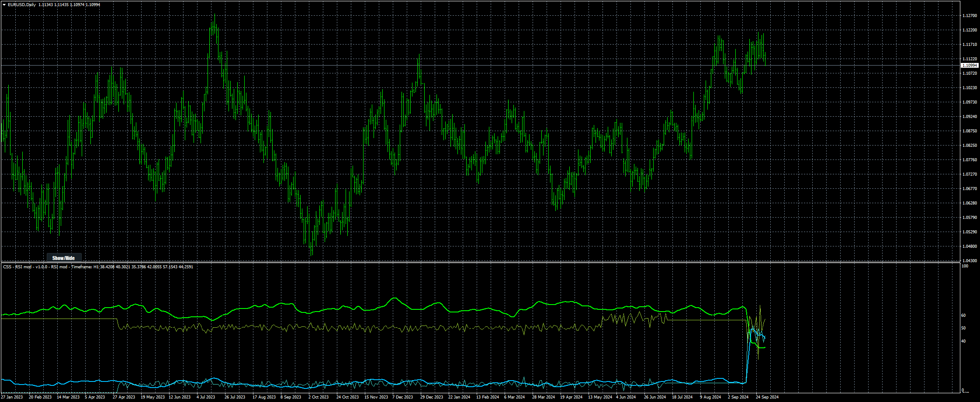Click the 18 Jul 2024 date label
The image size is (980, 402).
pyautogui.click(x=682, y=397)
